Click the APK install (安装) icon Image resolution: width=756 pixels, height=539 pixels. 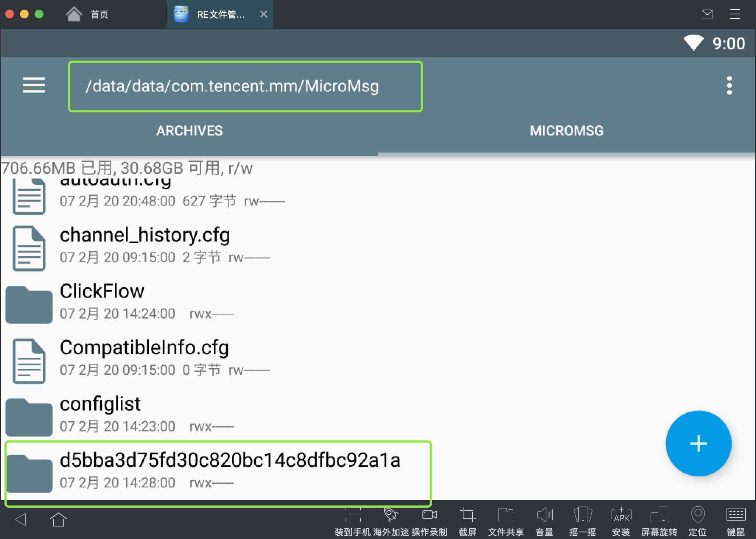[621, 515]
